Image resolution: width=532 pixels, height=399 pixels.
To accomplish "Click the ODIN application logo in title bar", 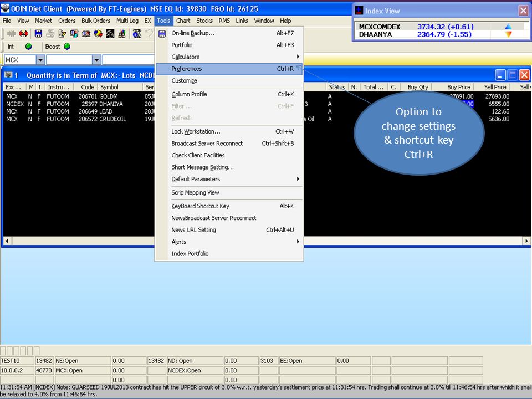I will (5, 8).
